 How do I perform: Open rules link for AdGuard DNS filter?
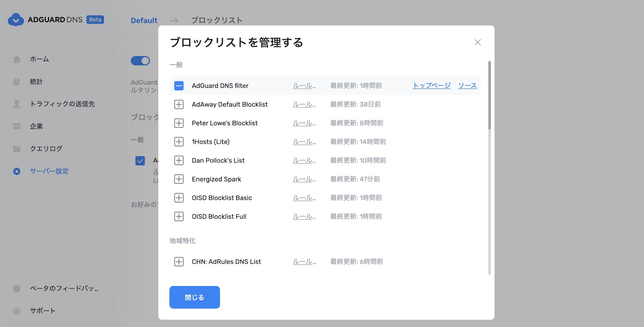(304, 86)
